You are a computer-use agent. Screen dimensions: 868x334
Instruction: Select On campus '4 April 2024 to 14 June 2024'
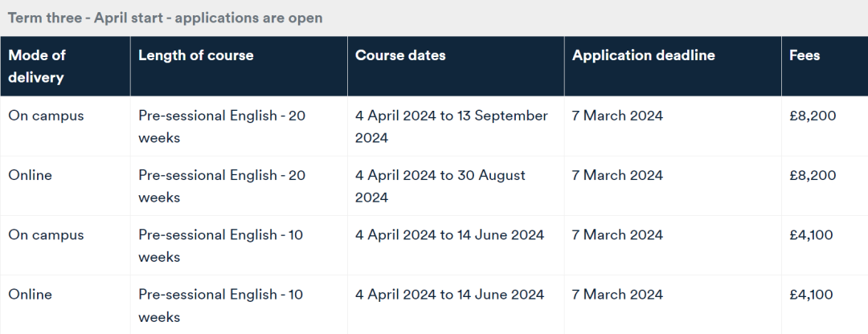point(449,235)
